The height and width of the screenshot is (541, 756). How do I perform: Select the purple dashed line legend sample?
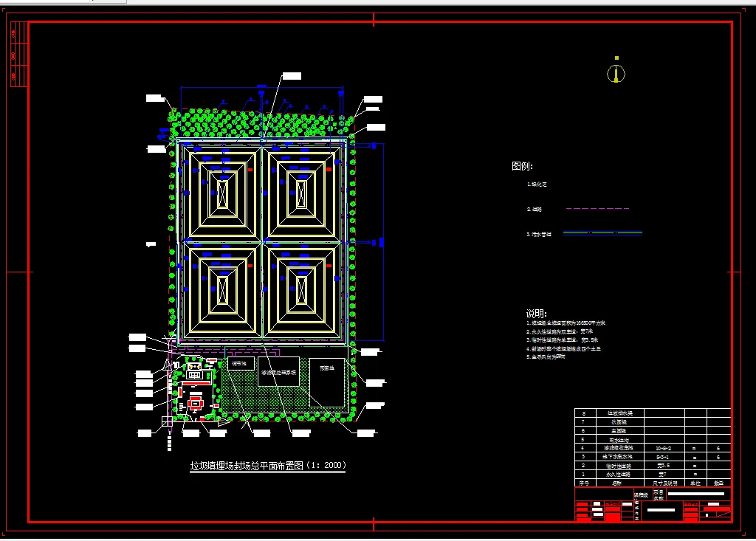pyautogui.click(x=597, y=209)
